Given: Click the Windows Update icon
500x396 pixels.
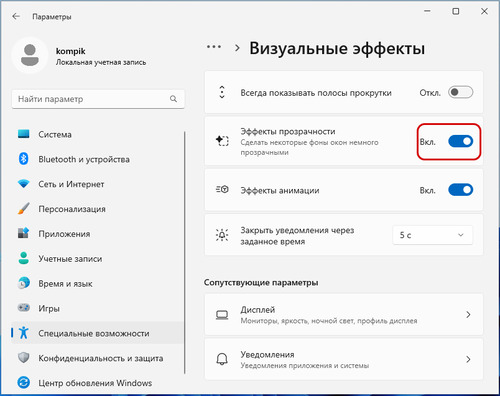Looking at the screenshot, I should coord(24,382).
